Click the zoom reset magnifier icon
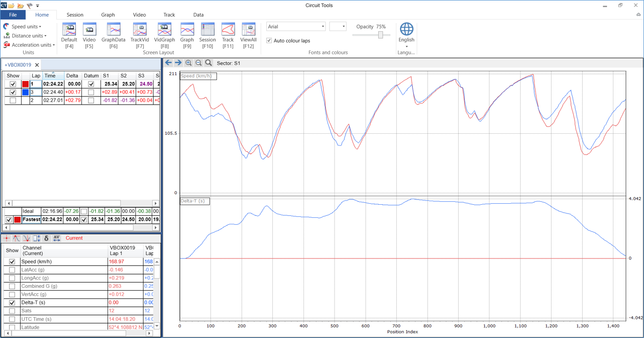644x338 pixels. (208, 63)
